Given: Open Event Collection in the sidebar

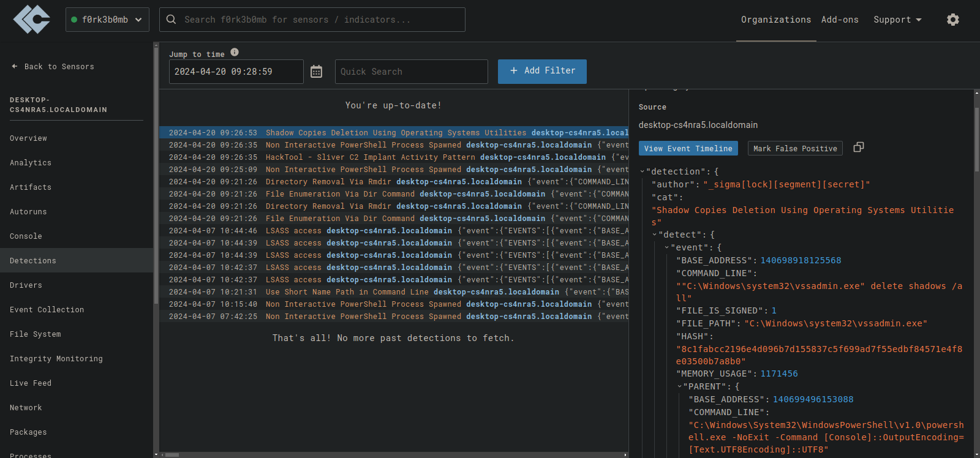Looking at the screenshot, I should click(77, 310).
